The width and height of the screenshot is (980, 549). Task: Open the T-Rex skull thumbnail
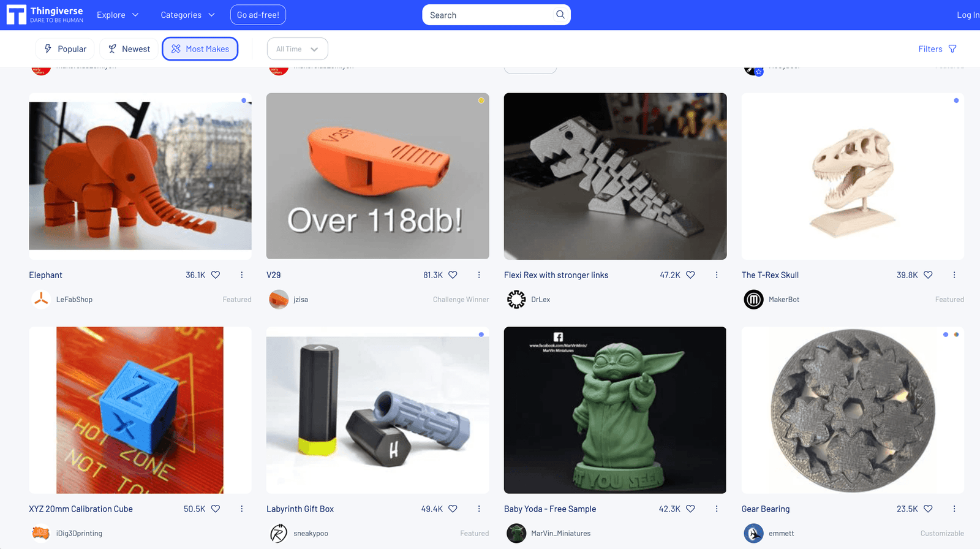tap(853, 176)
